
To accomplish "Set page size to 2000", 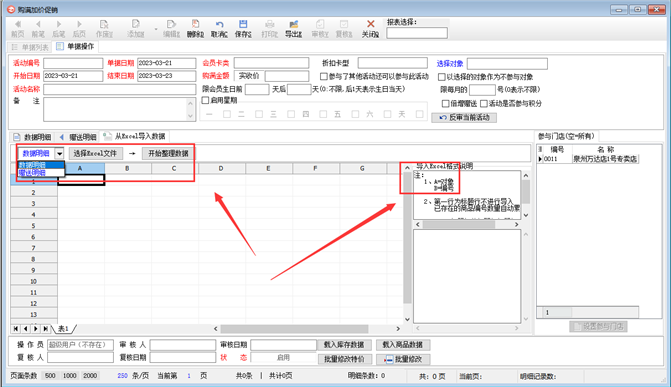I will coord(90,375).
